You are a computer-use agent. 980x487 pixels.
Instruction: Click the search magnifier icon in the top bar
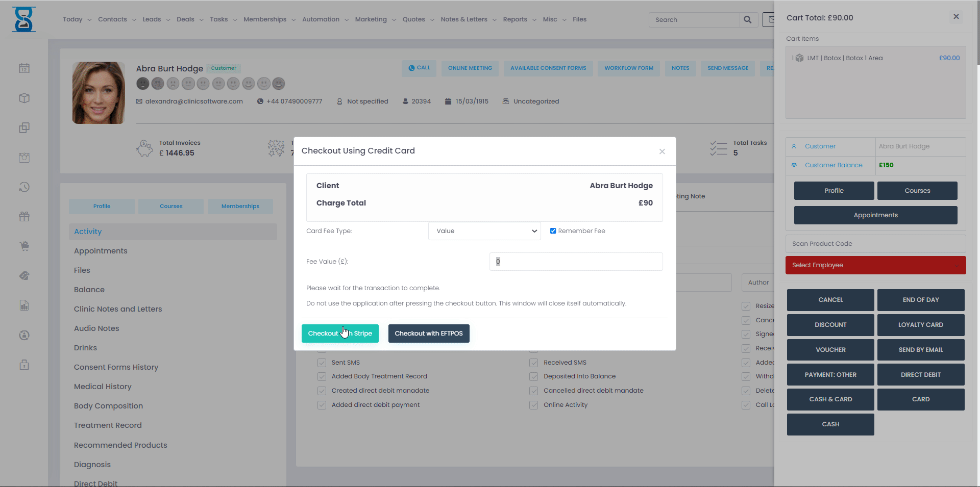coord(748,19)
